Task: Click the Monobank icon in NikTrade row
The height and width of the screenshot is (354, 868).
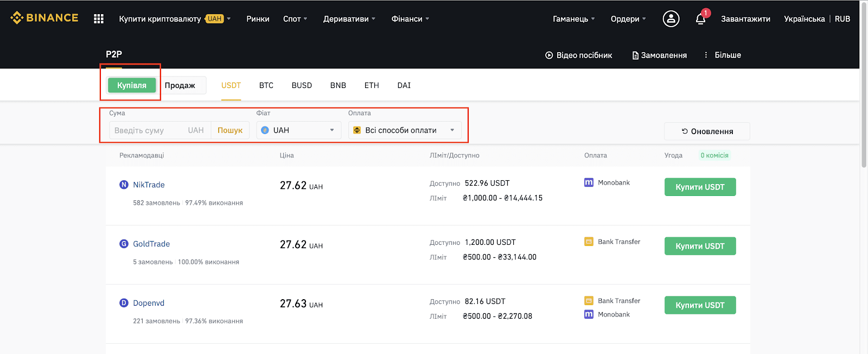Action: (x=589, y=182)
